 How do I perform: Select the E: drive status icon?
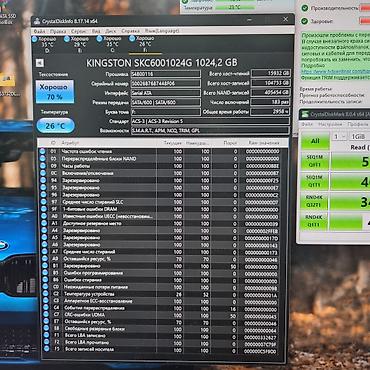pyautogui.click(x=67, y=39)
